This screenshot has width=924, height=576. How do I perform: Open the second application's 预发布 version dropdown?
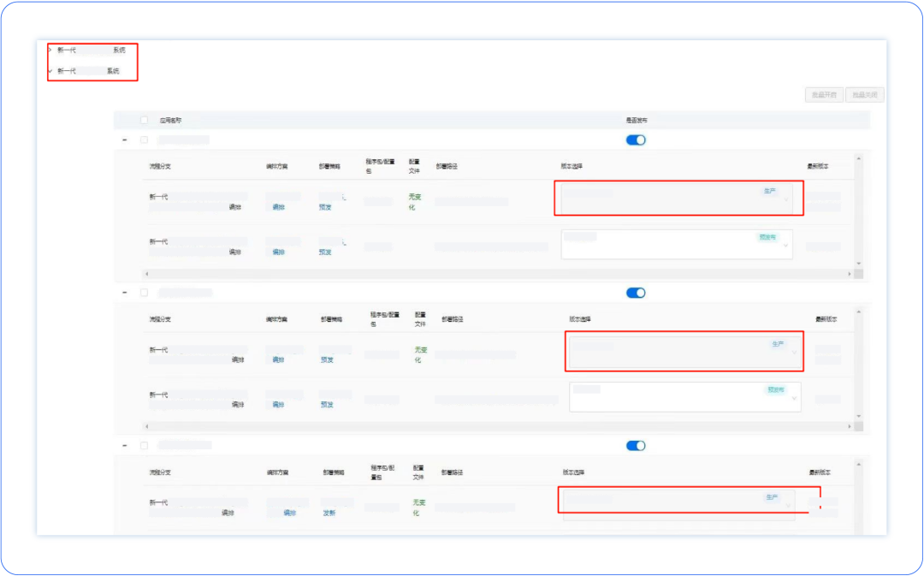[x=684, y=397]
